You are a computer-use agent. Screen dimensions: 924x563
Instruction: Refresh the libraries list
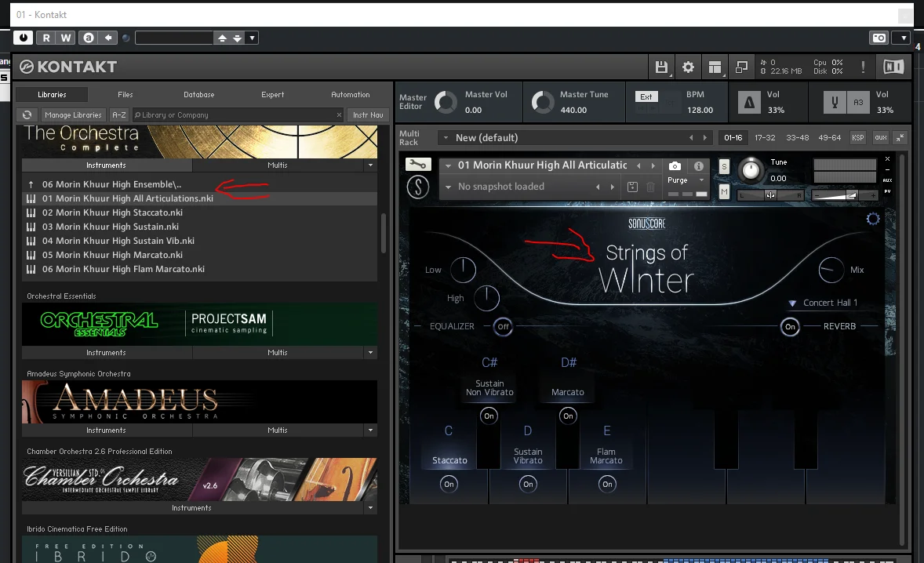[x=27, y=114]
